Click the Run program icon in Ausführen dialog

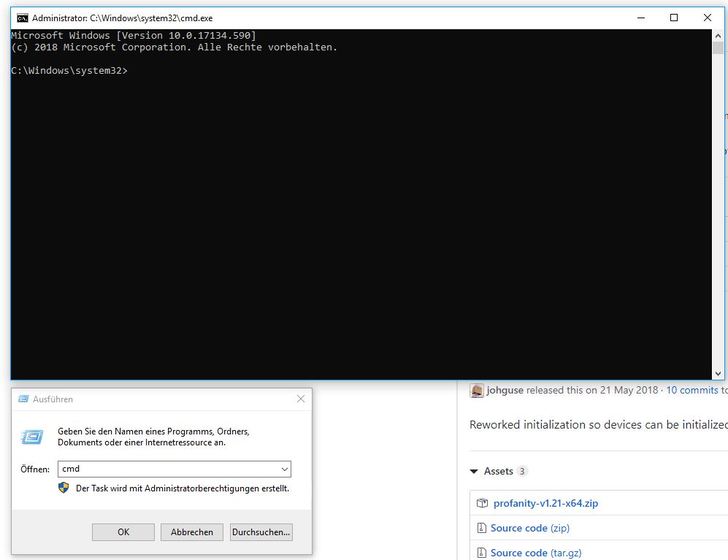32,436
